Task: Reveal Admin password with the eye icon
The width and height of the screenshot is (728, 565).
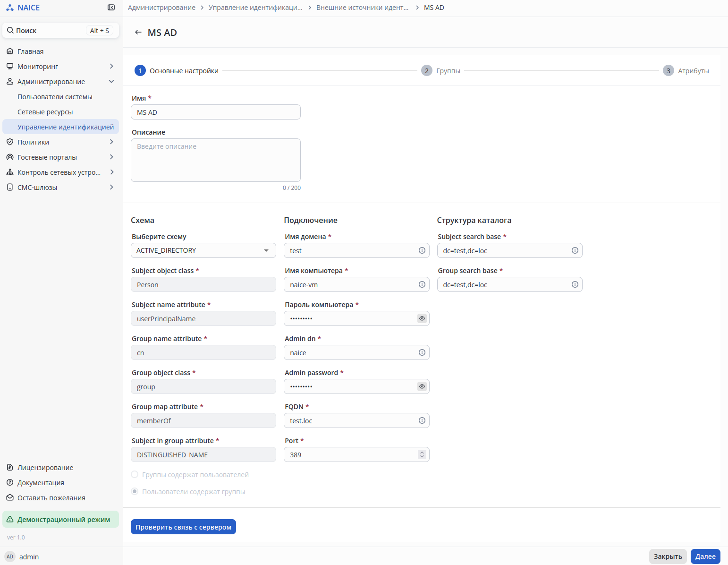Action: (x=422, y=386)
